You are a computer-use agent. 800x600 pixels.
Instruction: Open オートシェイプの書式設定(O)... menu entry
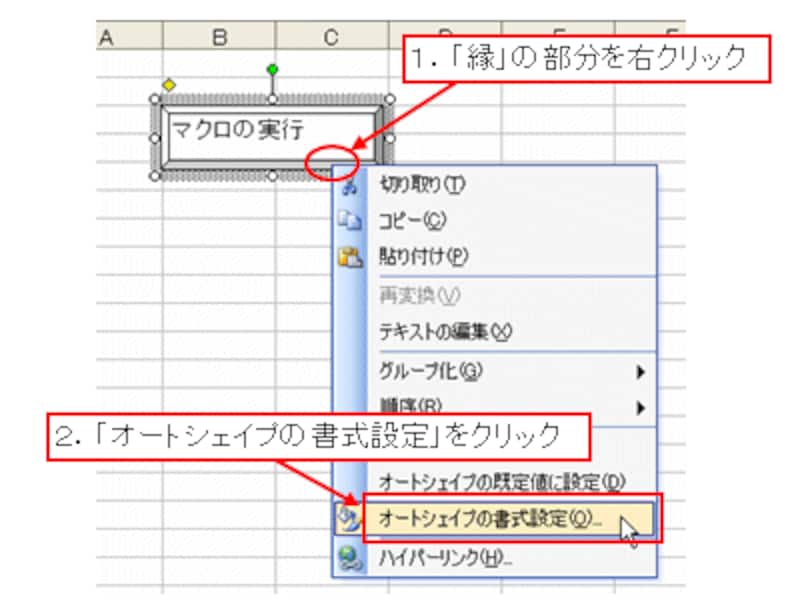click(494, 519)
